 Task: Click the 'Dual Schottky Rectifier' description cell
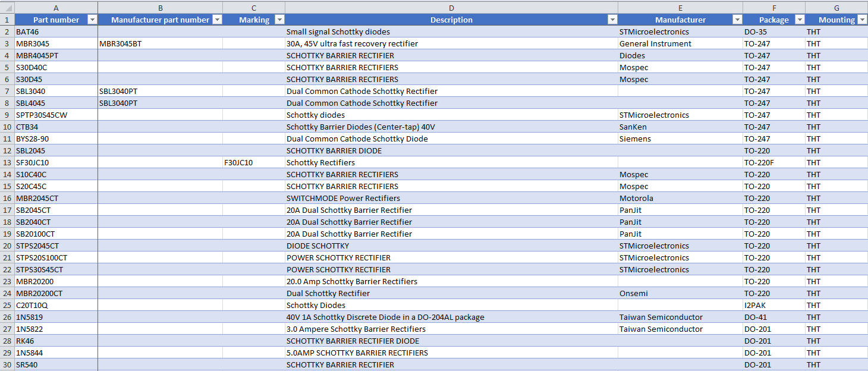click(452, 293)
